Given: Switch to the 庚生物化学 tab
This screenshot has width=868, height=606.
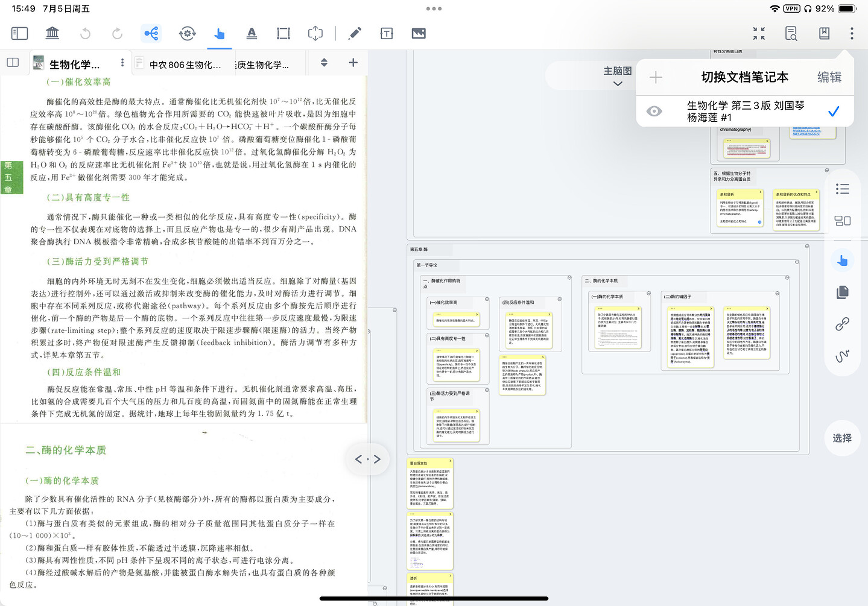Looking at the screenshot, I should [262, 65].
